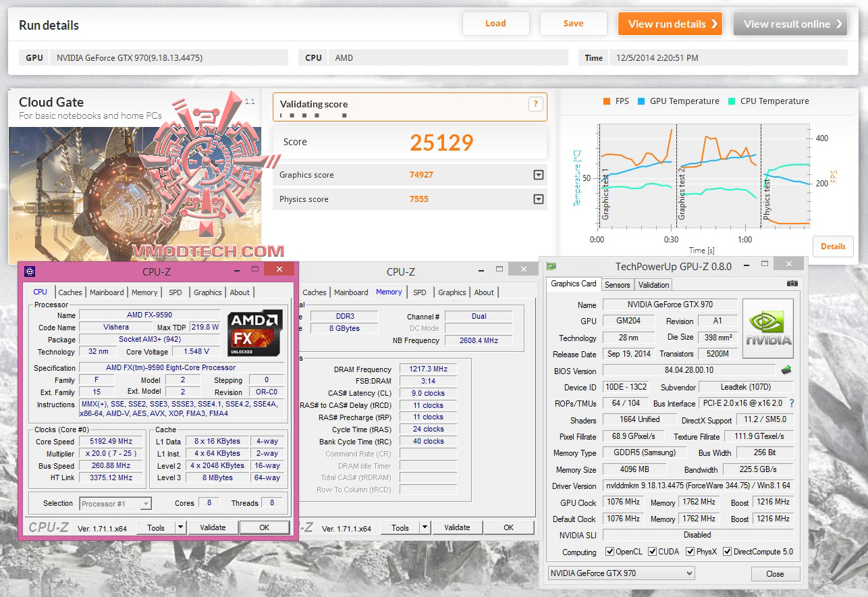
Task: Expand the Graphics score details arrow
Action: (x=538, y=175)
